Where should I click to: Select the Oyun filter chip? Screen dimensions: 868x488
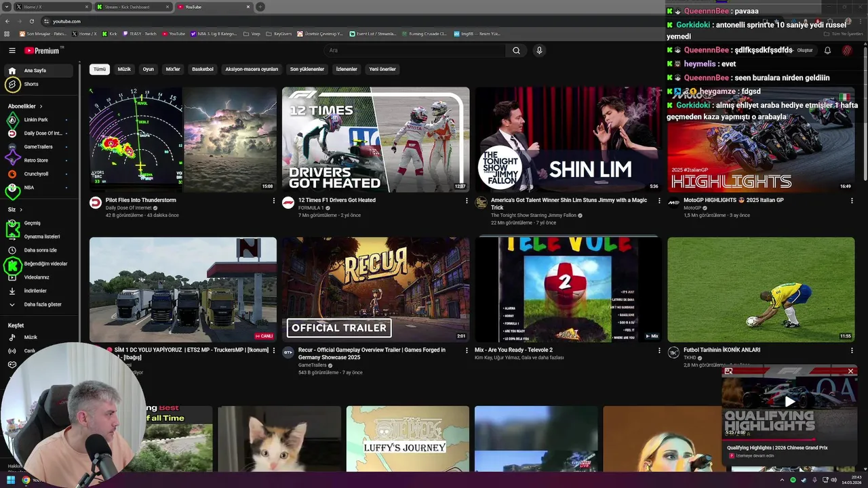point(148,69)
